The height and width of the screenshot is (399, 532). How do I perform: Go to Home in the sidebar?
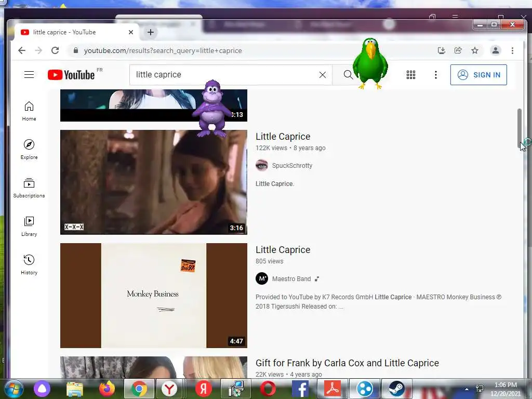tap(29, 111)
